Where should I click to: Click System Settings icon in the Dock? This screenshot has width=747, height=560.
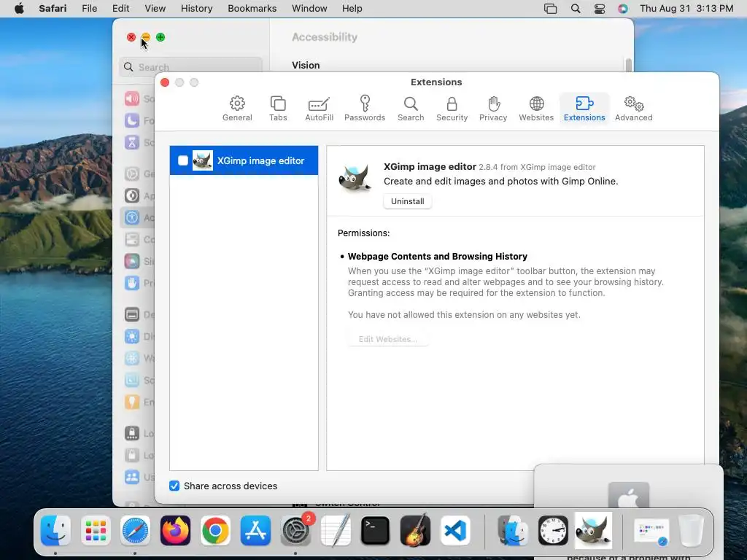point(295,530)
